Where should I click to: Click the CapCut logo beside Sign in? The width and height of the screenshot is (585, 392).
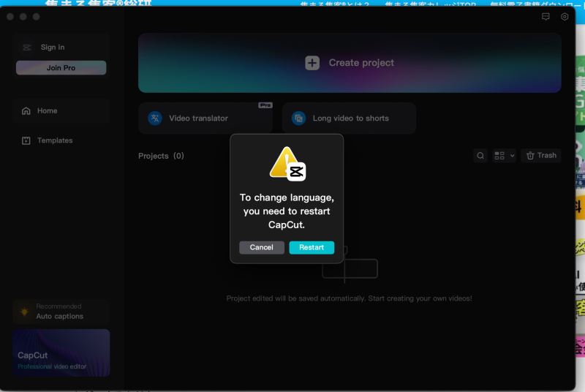27,48
